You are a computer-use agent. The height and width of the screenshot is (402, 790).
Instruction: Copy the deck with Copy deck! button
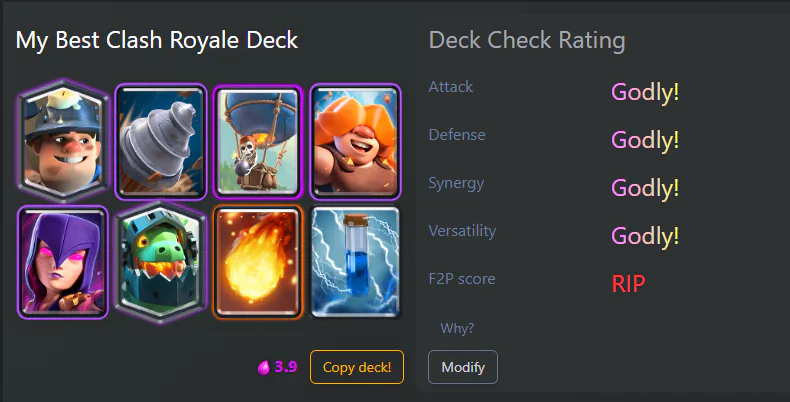coord(357,367)
